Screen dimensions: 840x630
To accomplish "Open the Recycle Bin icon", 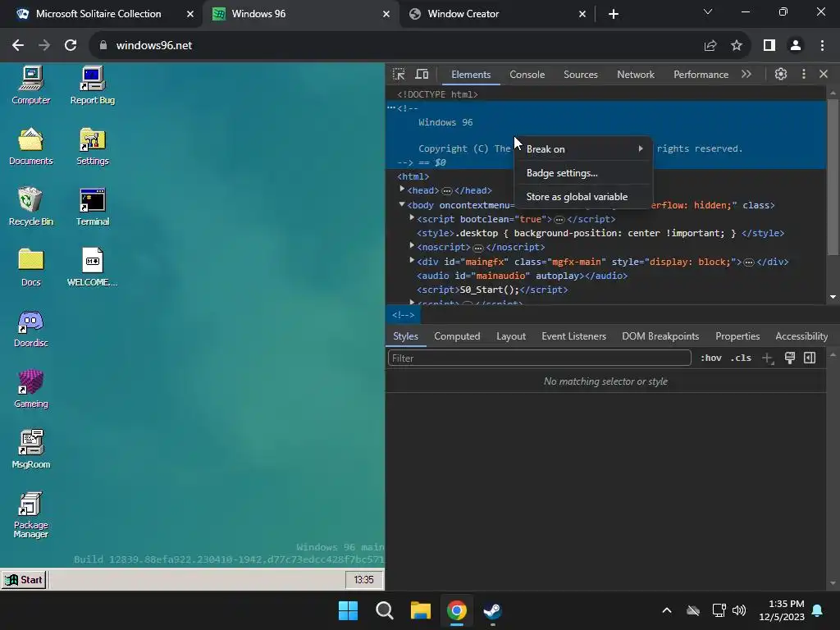I will coord(30,207).
